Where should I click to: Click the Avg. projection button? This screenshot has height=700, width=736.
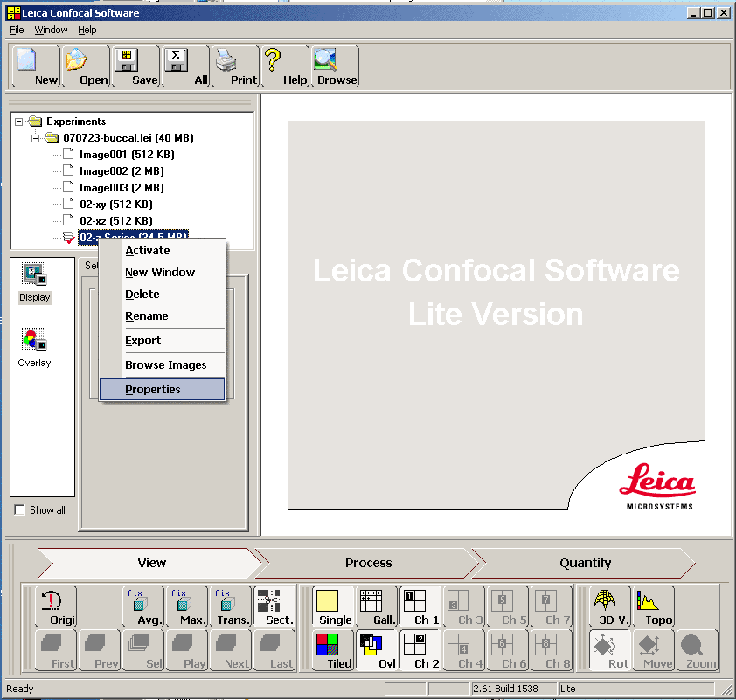(x=143, y=606)
